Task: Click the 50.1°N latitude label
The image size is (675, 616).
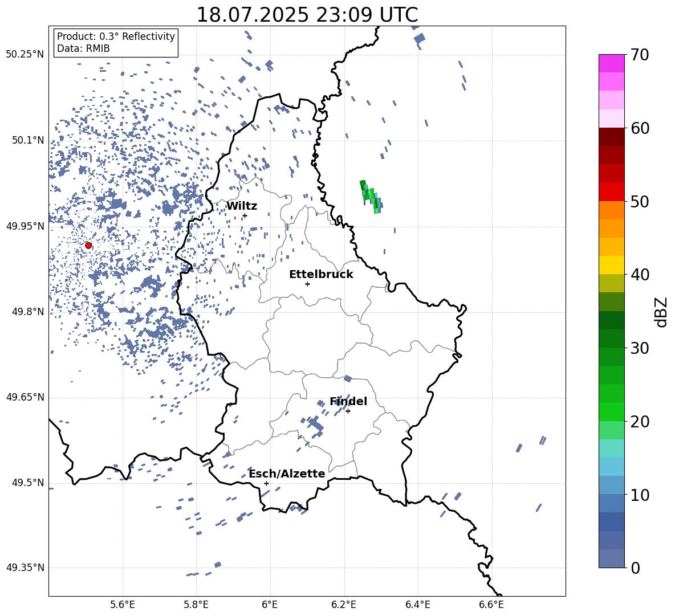Action: click(x=27, y=140)
